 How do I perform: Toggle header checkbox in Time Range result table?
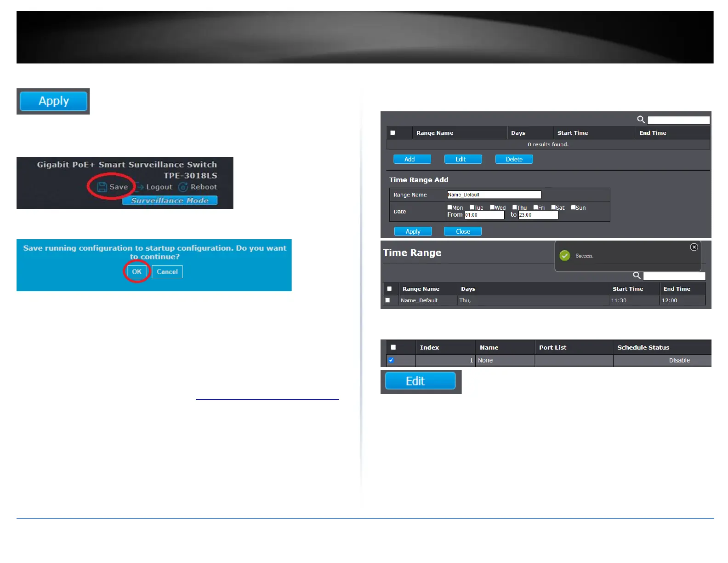coord(389,289)
